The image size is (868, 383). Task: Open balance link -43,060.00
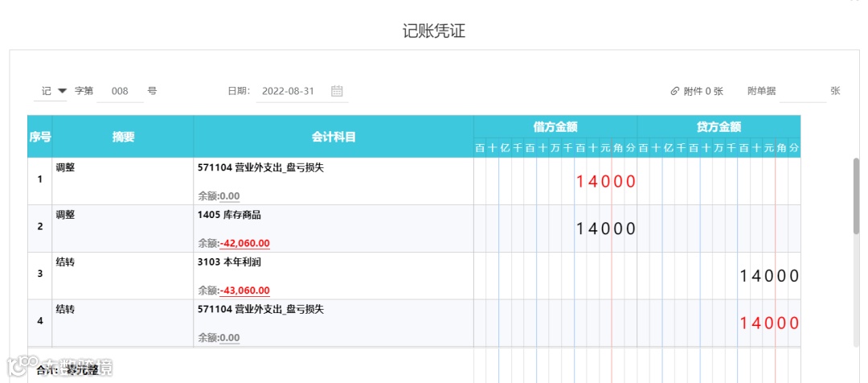(244, 290)
